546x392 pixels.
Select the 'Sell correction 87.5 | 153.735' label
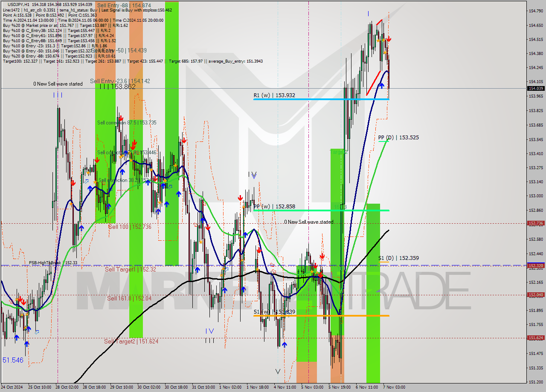(x=127, y=123)
